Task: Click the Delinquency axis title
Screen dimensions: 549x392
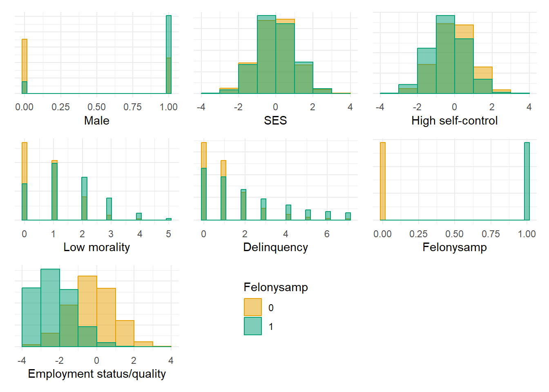Action: tap(275, 247)
